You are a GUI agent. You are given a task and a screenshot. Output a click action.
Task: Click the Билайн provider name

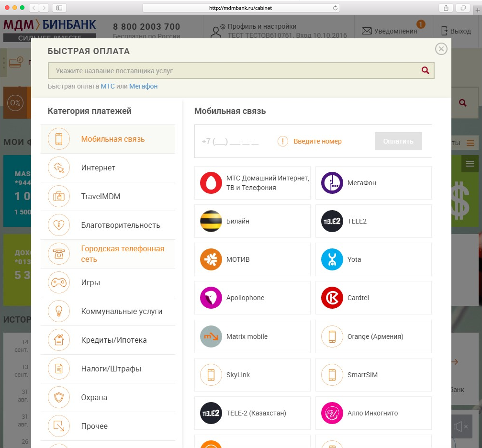[237, 221]
